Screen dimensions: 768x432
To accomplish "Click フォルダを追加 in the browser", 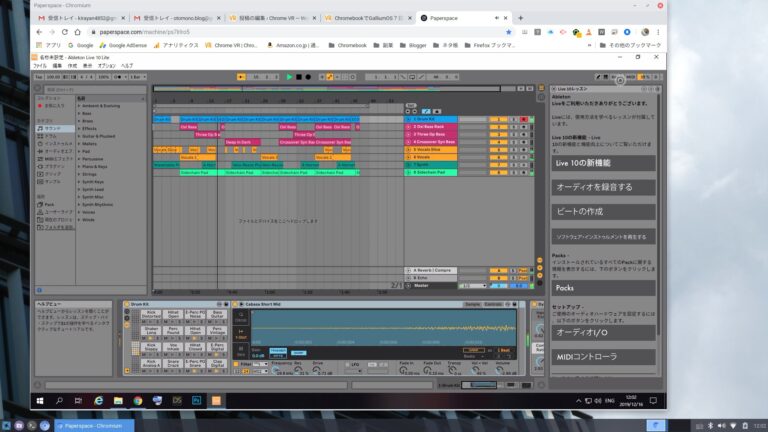I will (55, 227).
